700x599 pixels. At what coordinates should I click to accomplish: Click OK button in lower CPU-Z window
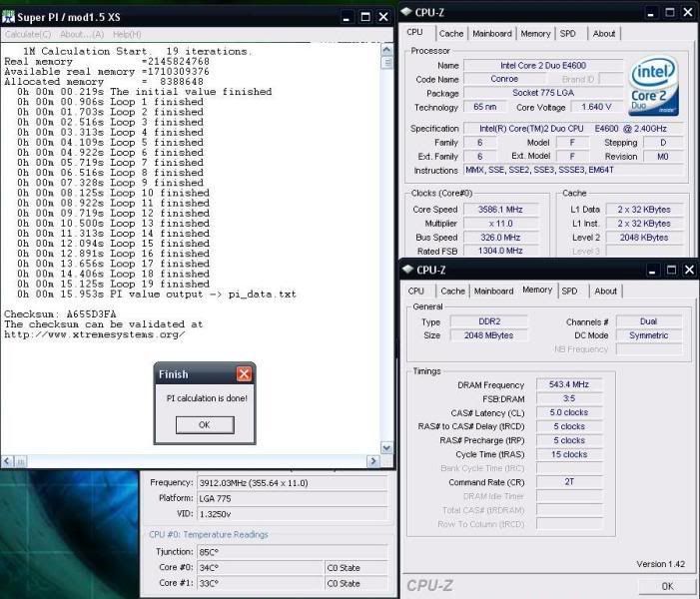(667, 586)
